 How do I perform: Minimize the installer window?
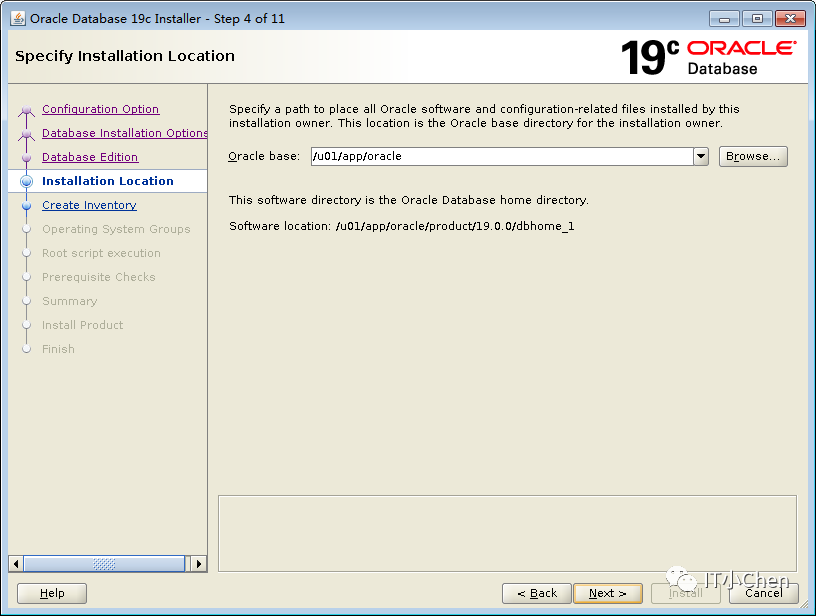pyautogui.click(x=724, y=19)
